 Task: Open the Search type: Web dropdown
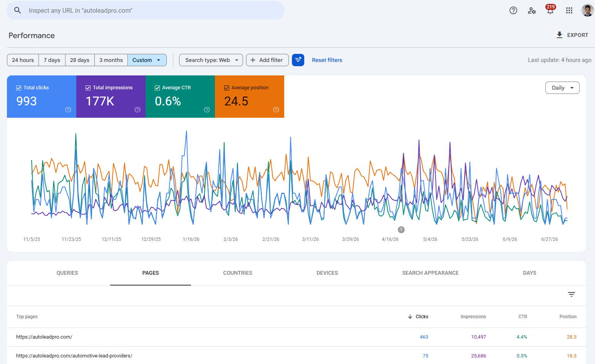point(211,60)
